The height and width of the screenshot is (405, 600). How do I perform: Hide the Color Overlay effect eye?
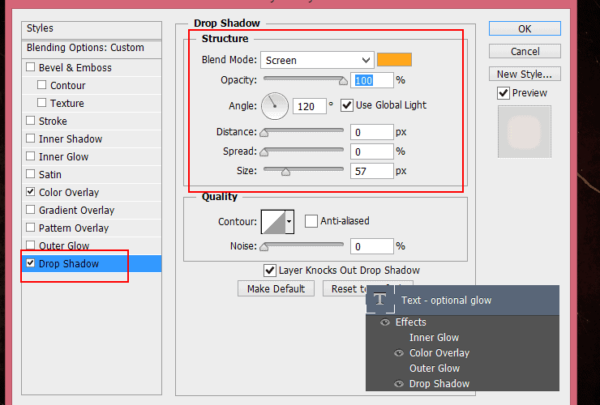(399, 353)
